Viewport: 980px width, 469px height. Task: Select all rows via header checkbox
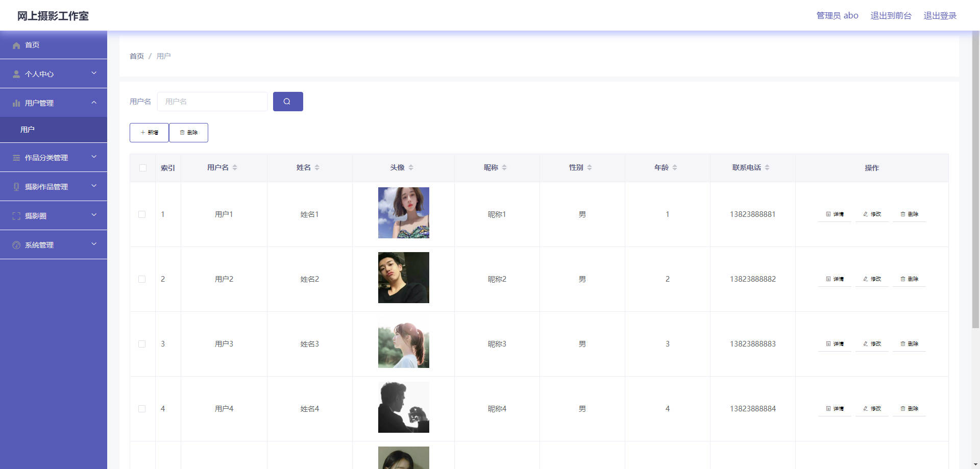pos(143,168)
